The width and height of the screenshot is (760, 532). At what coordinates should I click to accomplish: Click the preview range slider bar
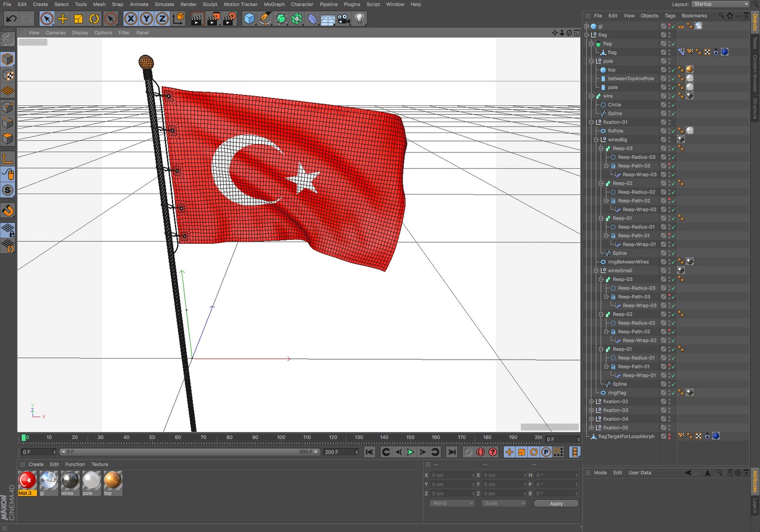tap(189, 452)
